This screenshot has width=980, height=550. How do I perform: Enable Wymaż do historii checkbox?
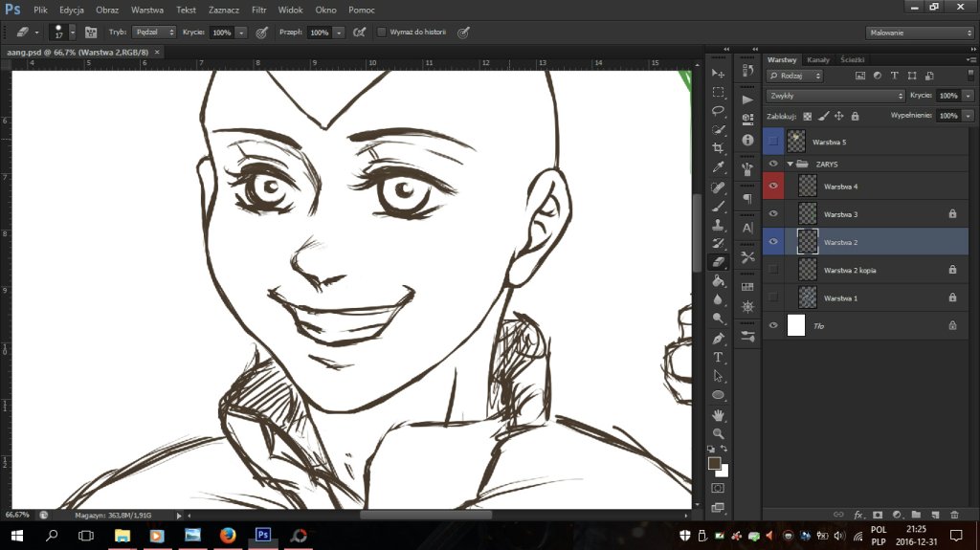coord(381,32)
